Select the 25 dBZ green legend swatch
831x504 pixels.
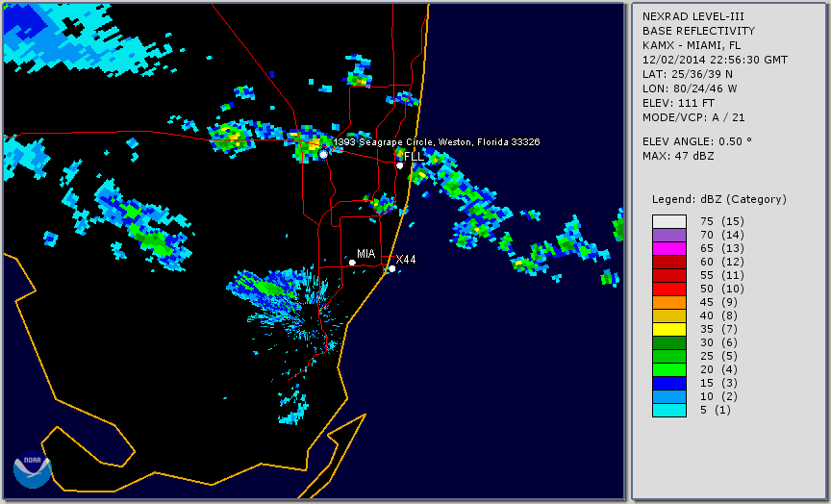coord(668,356)
